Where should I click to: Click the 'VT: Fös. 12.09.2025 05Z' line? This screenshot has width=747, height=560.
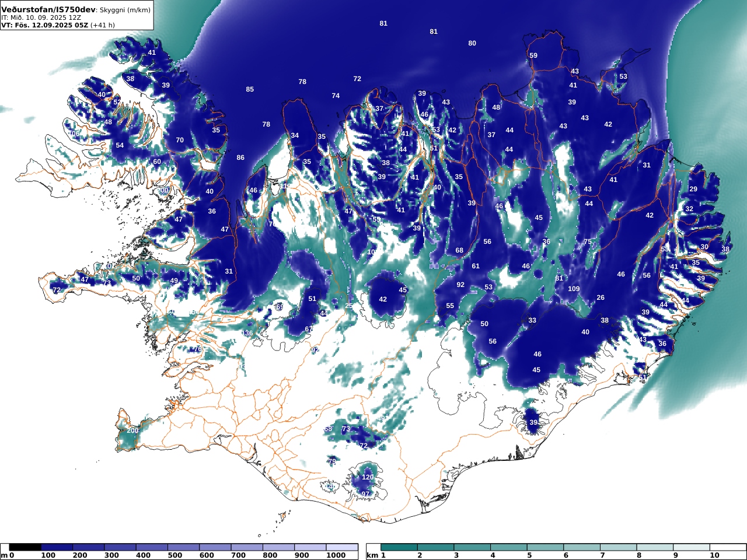click(x=44, y=25)
